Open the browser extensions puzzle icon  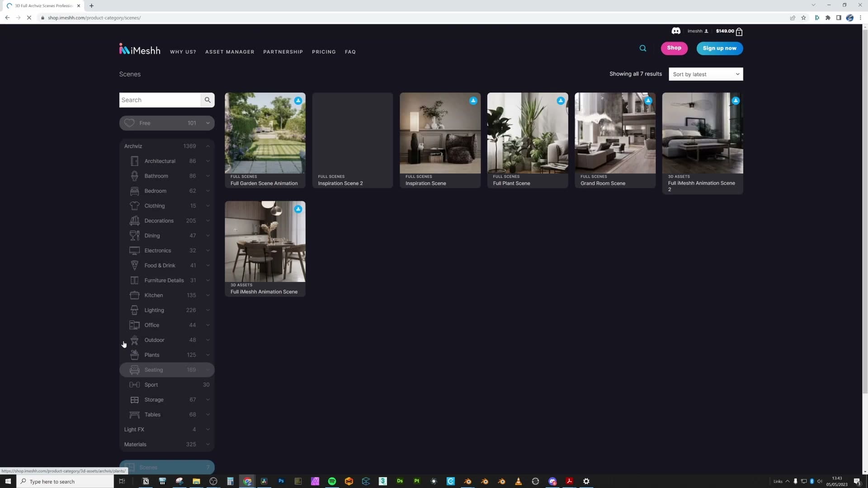(828, 18)
